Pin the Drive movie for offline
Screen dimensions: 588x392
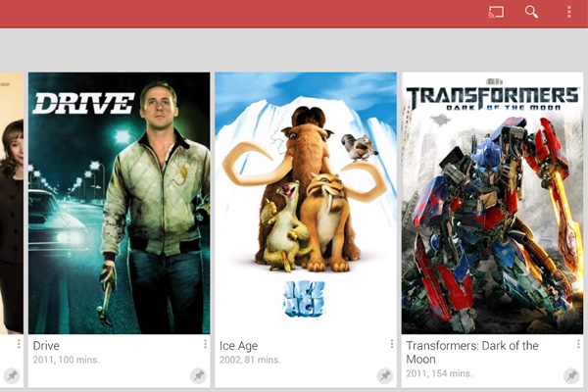click(x=198, y=375)
